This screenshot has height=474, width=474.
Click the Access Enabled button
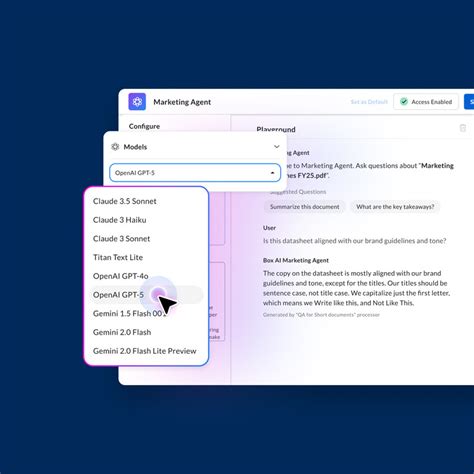426,102
